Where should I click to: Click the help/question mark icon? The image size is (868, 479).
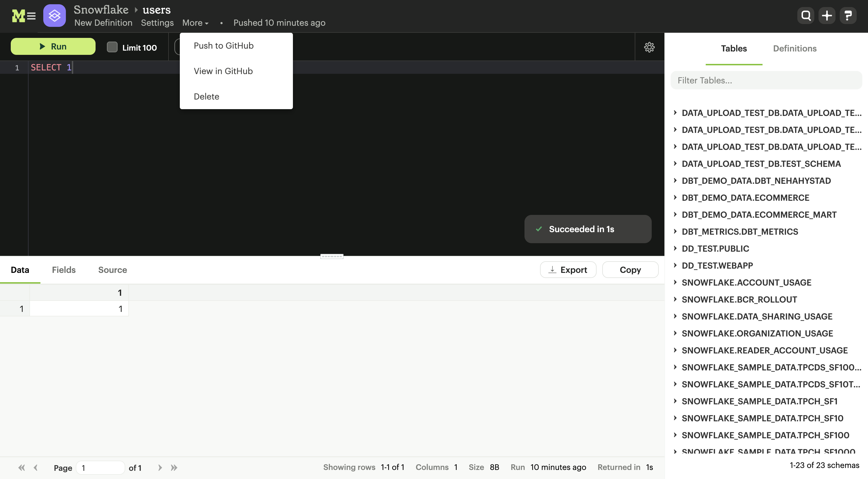[x=847, y=15]
